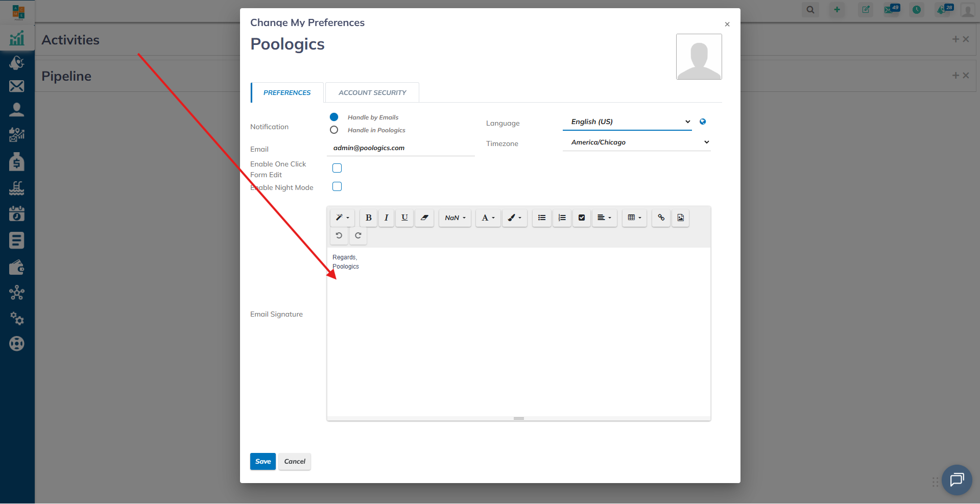Select Handle in Poologics radio option
The image size is (980, 504).
coord(334,130)
